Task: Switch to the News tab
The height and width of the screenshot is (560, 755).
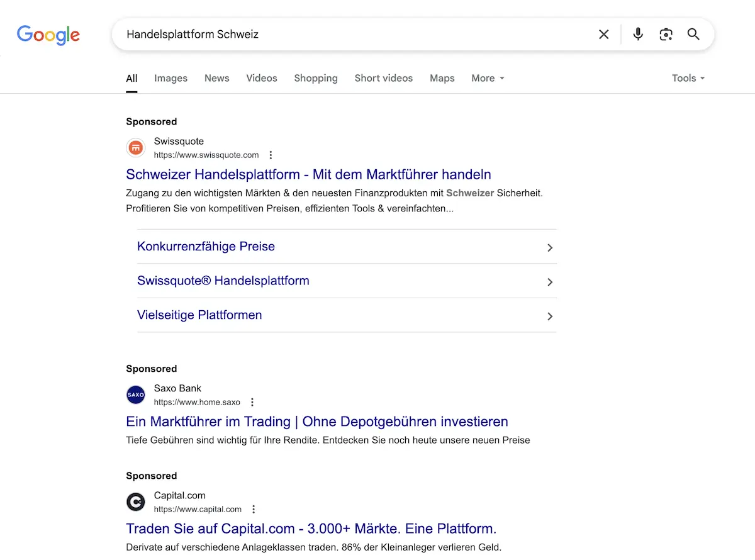Action: pos(217,78)
